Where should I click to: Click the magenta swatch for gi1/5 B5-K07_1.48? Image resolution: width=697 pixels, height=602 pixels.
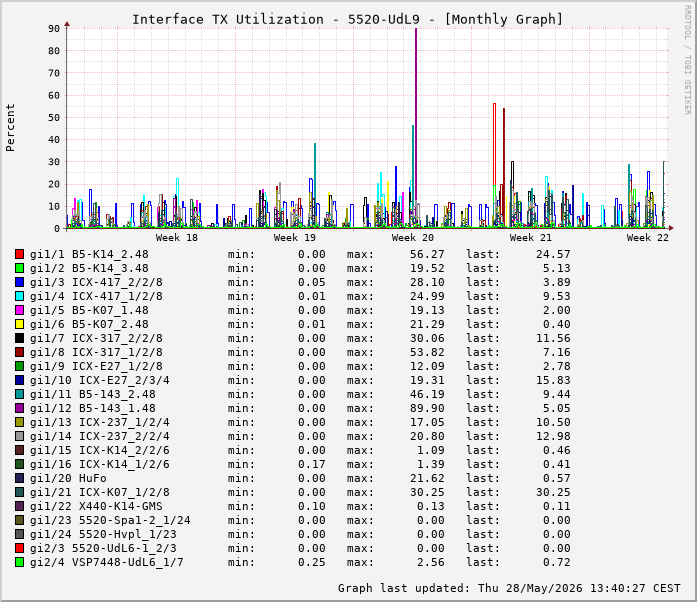pyautogui.click(x=20, y=310)
